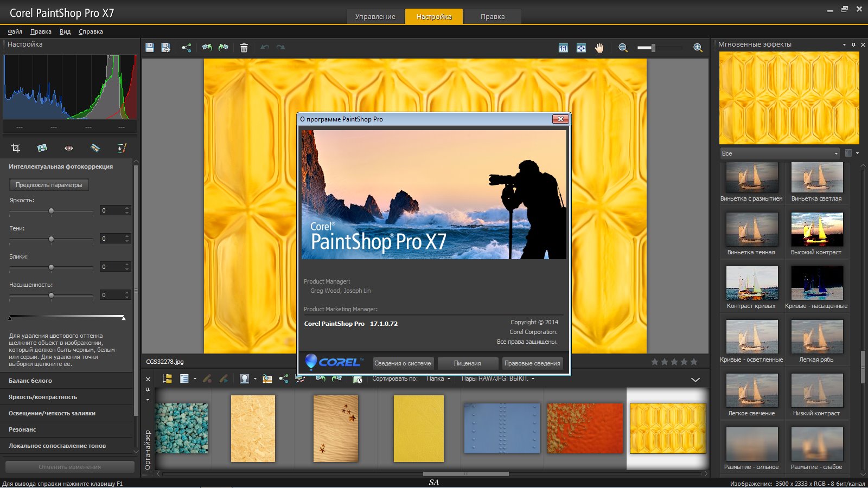The image size is (868, 488).
Task: Open the Файл menu
Action: (15, 31)
